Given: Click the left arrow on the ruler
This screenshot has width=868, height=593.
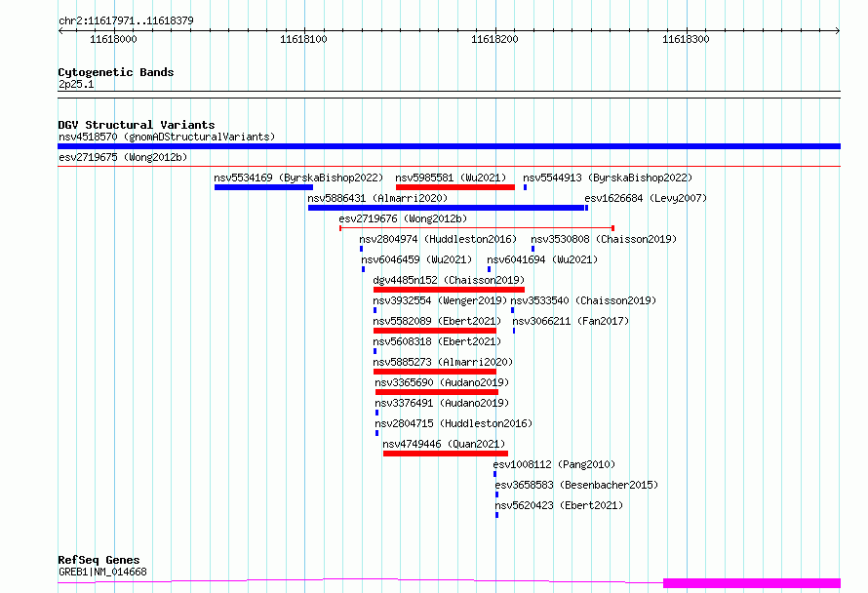Looking at the screenshot, I should (60, 30).
